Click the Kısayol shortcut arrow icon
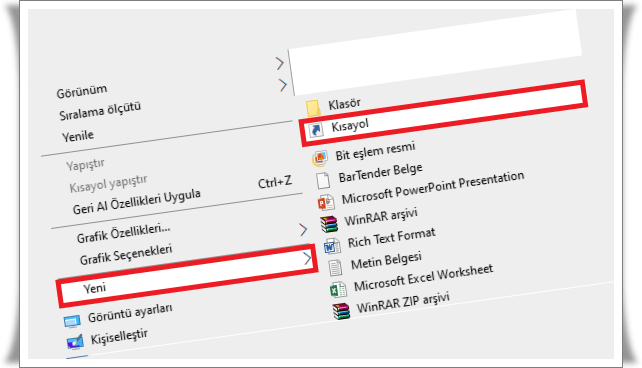Screen dimensions: 642x368 point(316,130)
